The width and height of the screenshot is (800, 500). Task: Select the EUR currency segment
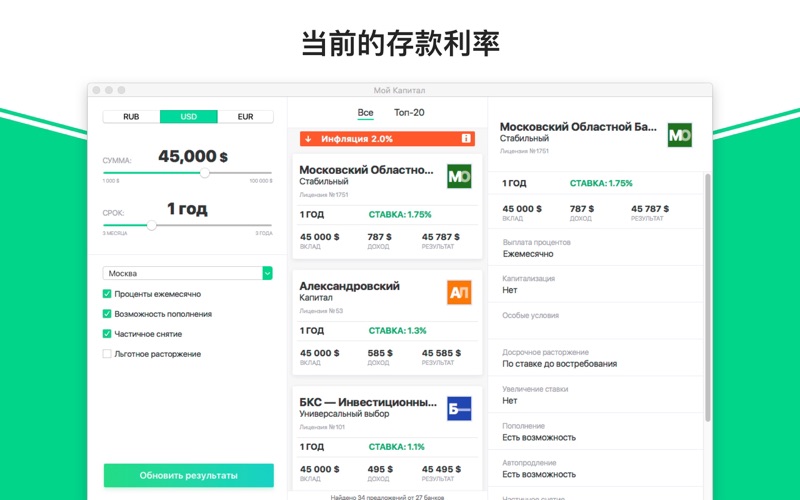(x=245, y=116)
